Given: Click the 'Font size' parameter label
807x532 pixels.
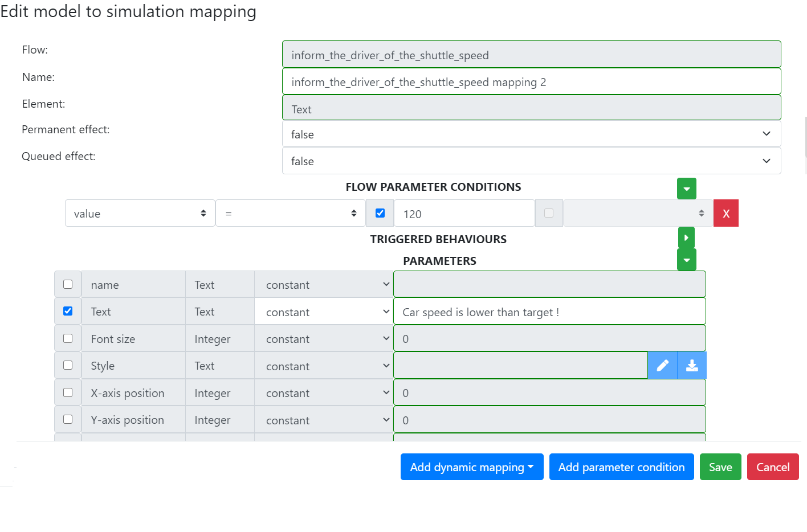Looking at the screenshot, I should [113, 339].
